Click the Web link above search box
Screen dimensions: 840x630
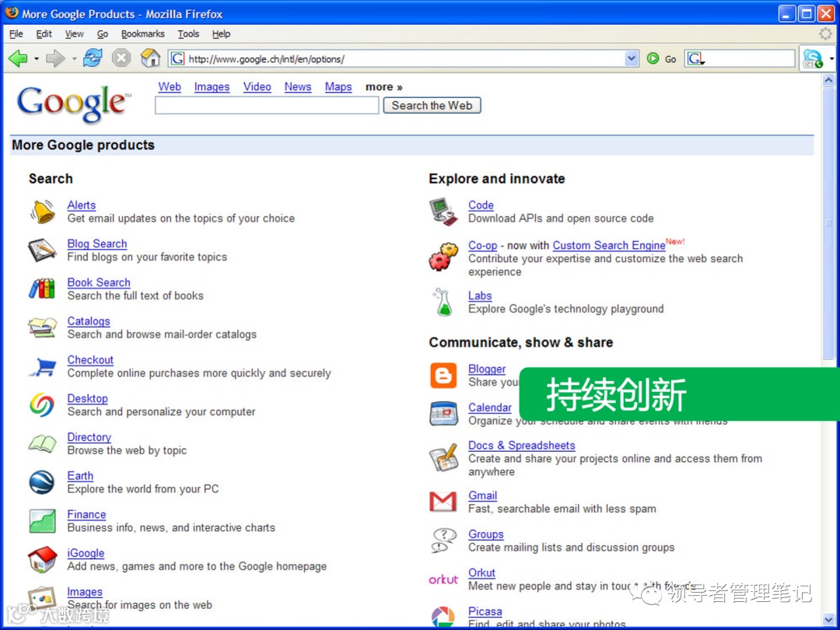(170, 87)
